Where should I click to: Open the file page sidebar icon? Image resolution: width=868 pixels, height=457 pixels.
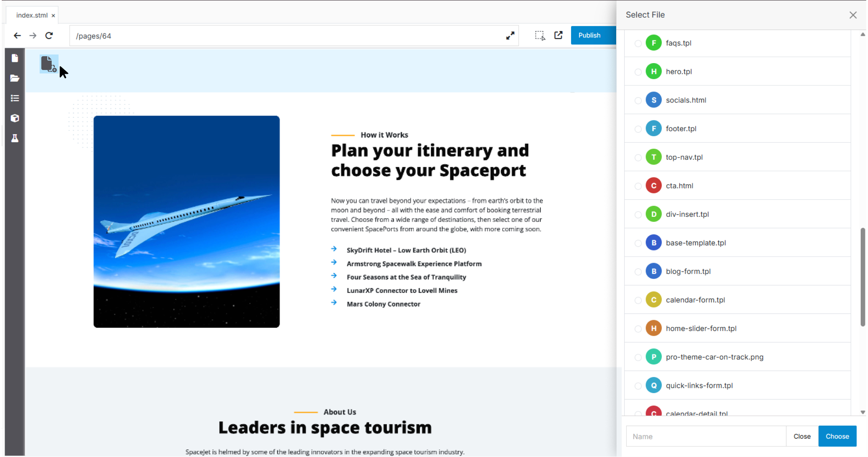[15, 58]
